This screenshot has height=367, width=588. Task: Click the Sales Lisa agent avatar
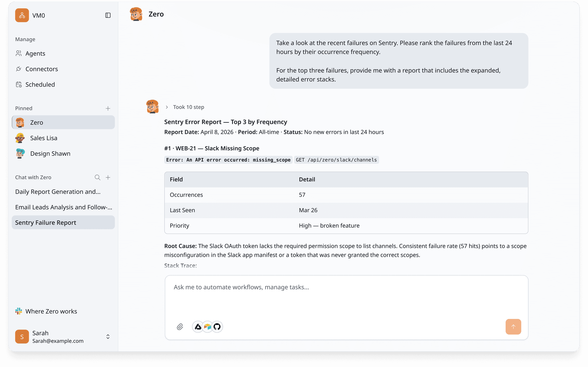click(20, 138)
